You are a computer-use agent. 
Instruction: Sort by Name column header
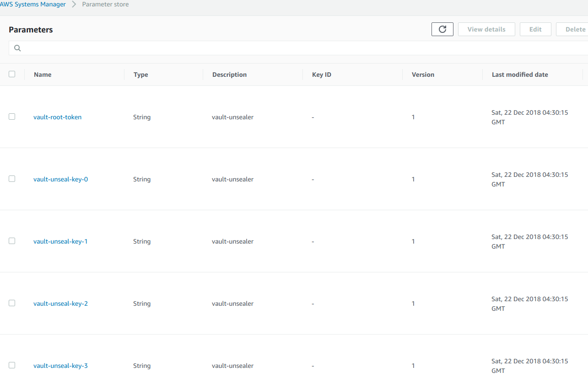pyautogui.click(x=43, y=74)
